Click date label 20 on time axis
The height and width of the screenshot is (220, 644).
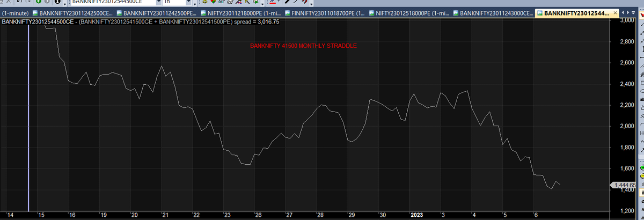coord(134,215)
